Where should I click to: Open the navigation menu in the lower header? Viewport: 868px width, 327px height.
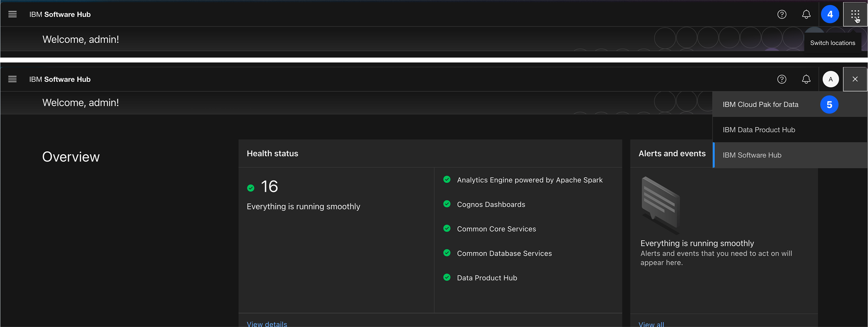12,79
